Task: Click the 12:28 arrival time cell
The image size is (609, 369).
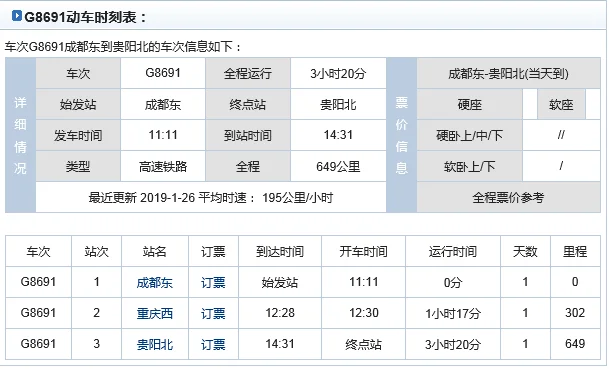Action: coord(280,313)
